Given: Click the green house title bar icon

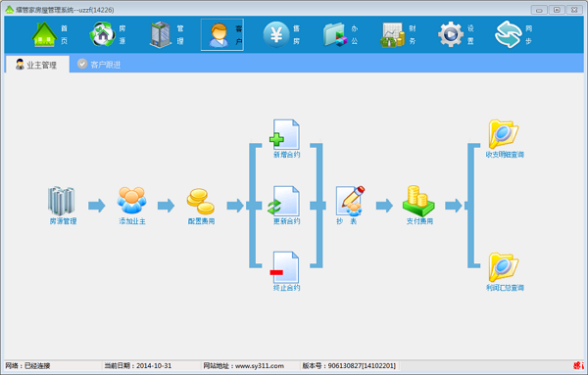Looking at the screenshot, I should point(10,10).
